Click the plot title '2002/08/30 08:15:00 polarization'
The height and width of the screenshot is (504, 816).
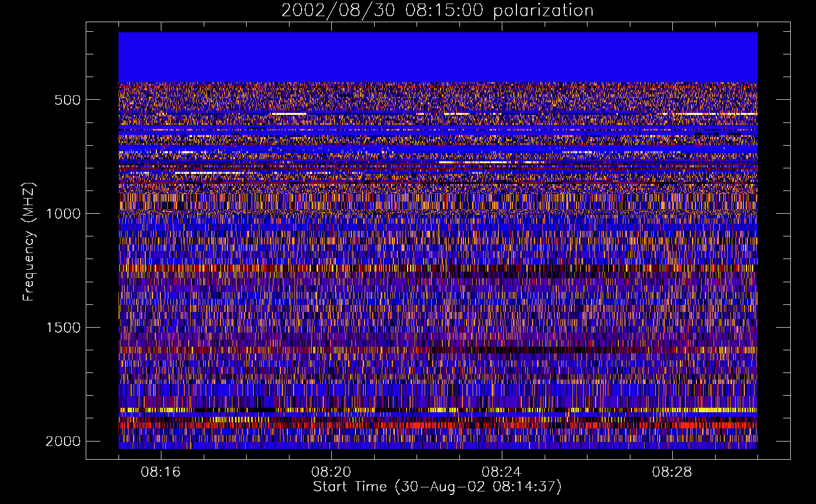click(437, 10)
